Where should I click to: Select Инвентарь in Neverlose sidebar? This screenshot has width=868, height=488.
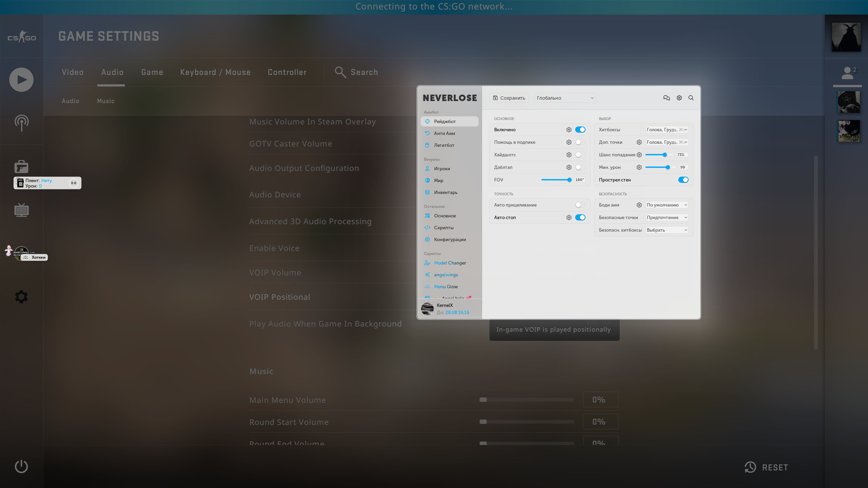(x=449, y=192)
